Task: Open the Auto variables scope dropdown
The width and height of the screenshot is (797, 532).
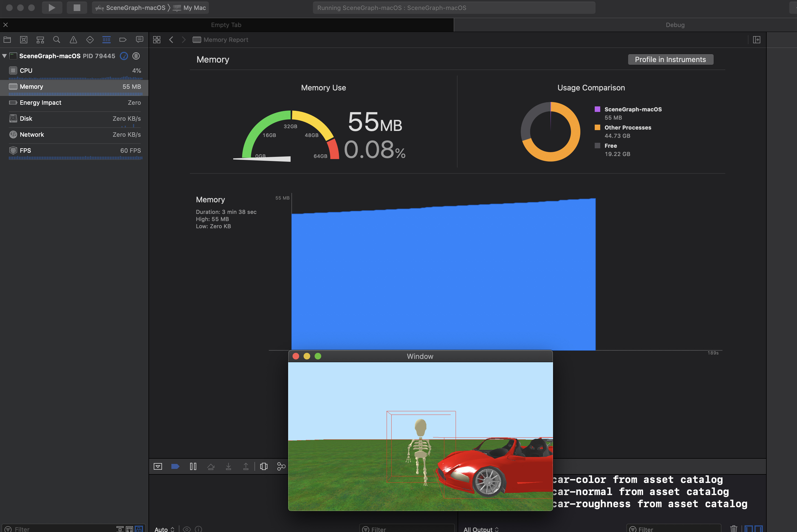Action: [164, 529]
